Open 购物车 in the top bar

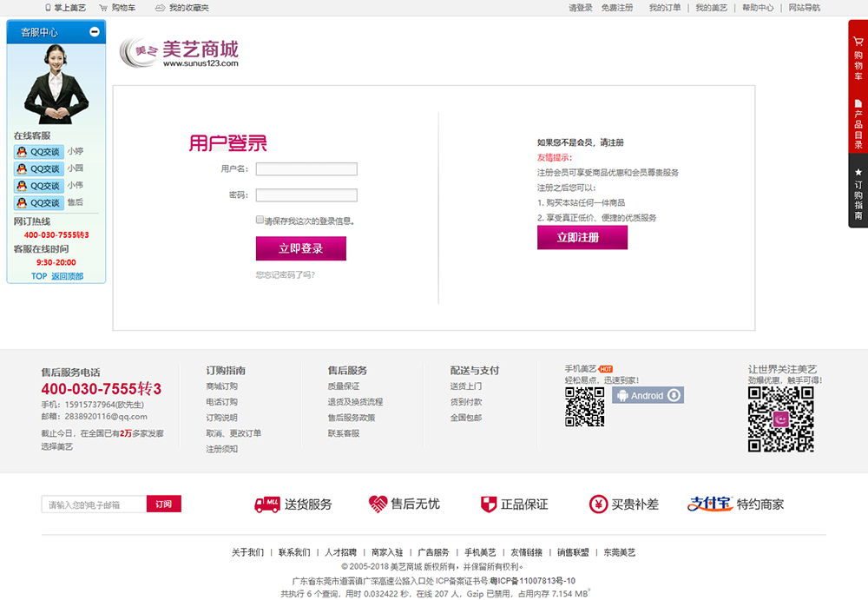tap(117, 8)
